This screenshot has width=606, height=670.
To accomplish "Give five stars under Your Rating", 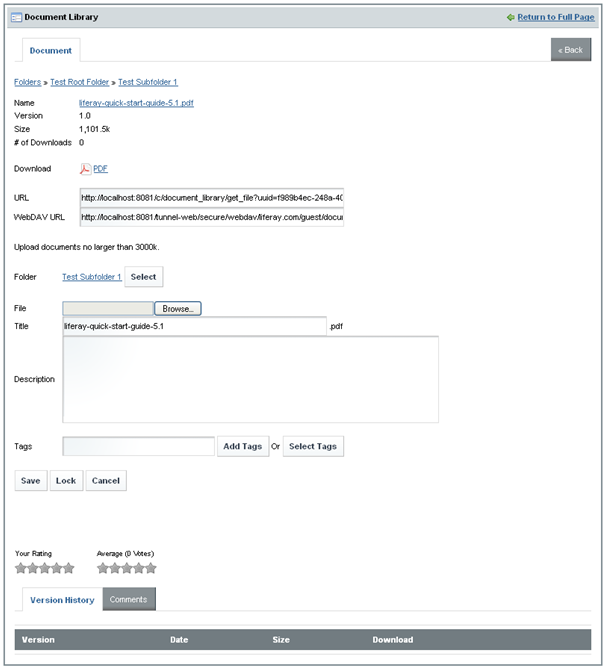I will (x=69, y=568).
